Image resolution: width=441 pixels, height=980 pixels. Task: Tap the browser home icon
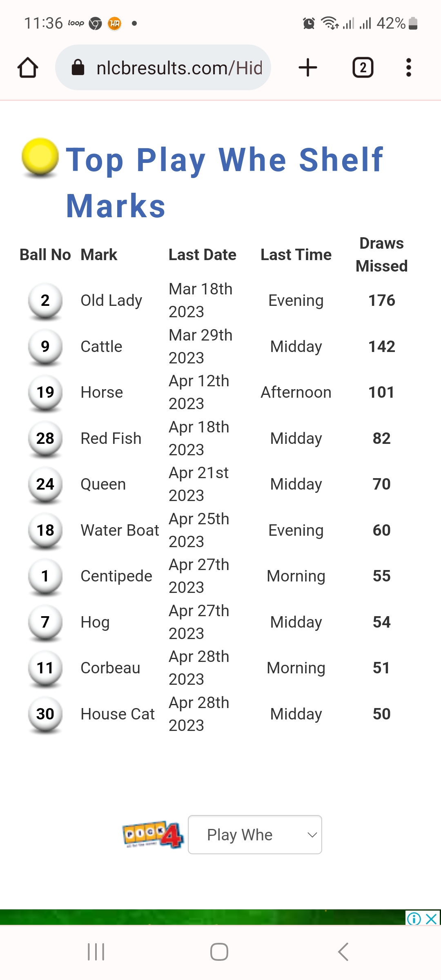tap(28, 67)
